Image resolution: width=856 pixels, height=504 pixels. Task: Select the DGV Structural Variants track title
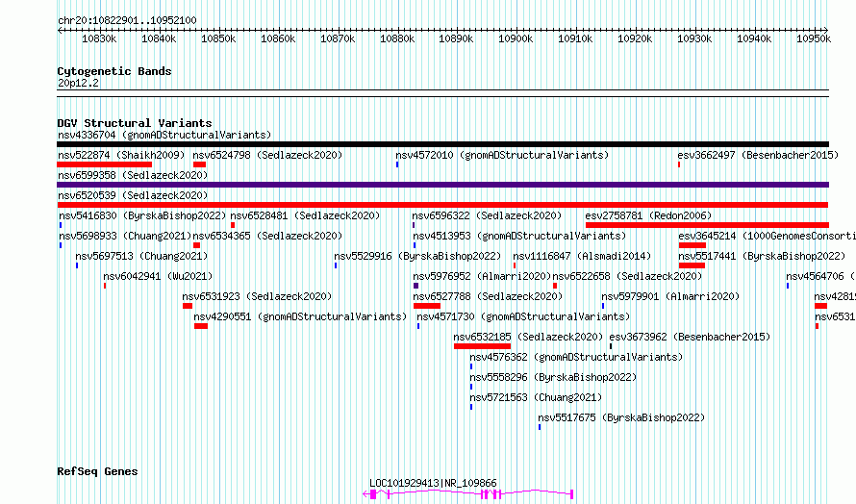click(135, 123)
